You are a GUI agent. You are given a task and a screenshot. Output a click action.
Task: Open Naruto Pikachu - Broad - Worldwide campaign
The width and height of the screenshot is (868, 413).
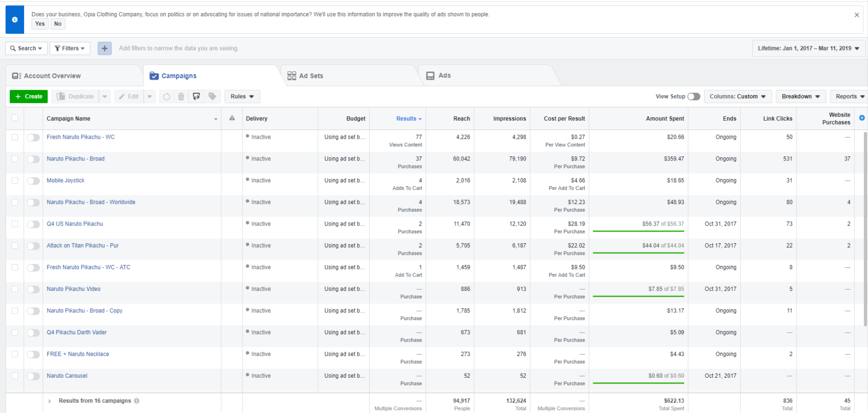coord(91,202)
